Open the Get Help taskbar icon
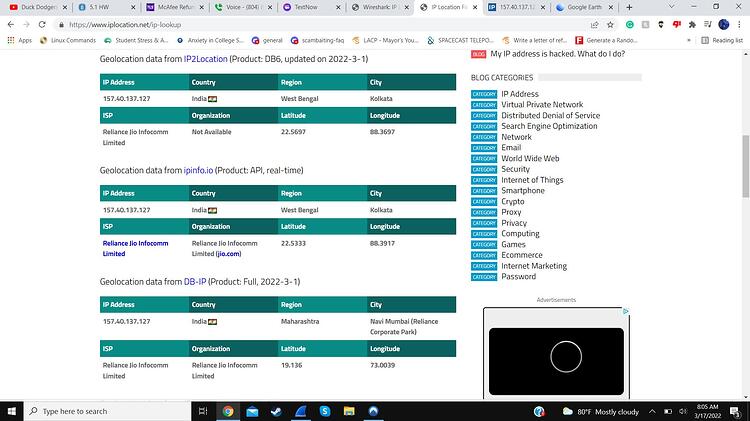This screenshot has width=750, height=421. (539, 411)
